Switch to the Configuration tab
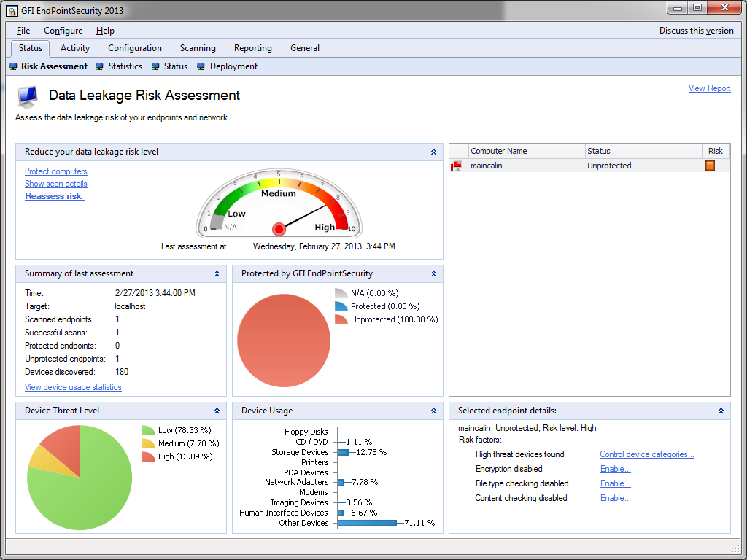This screenshot has width=747, height=560. point(135,48)
